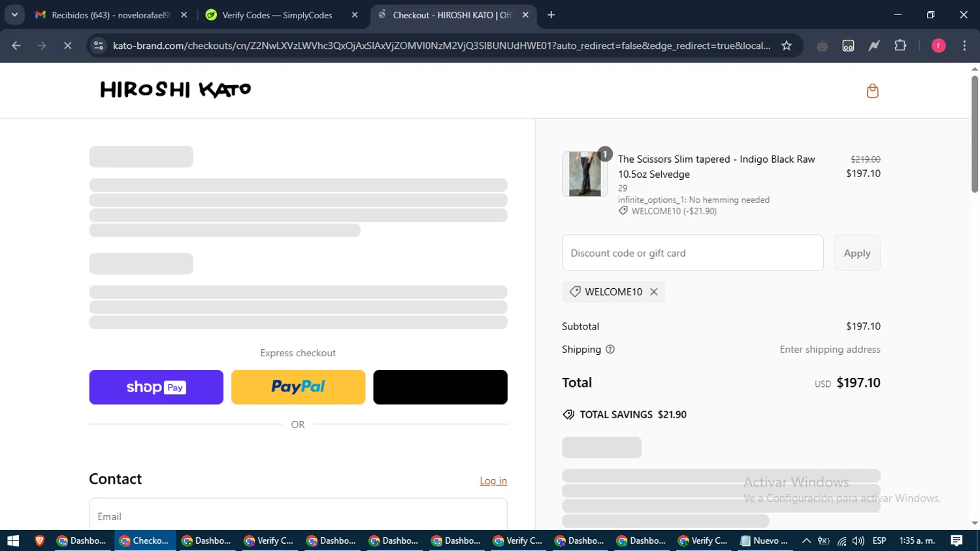Screen dimensions: 980x551
Task: Click the Apply discount button
Action: pos(857,253)
